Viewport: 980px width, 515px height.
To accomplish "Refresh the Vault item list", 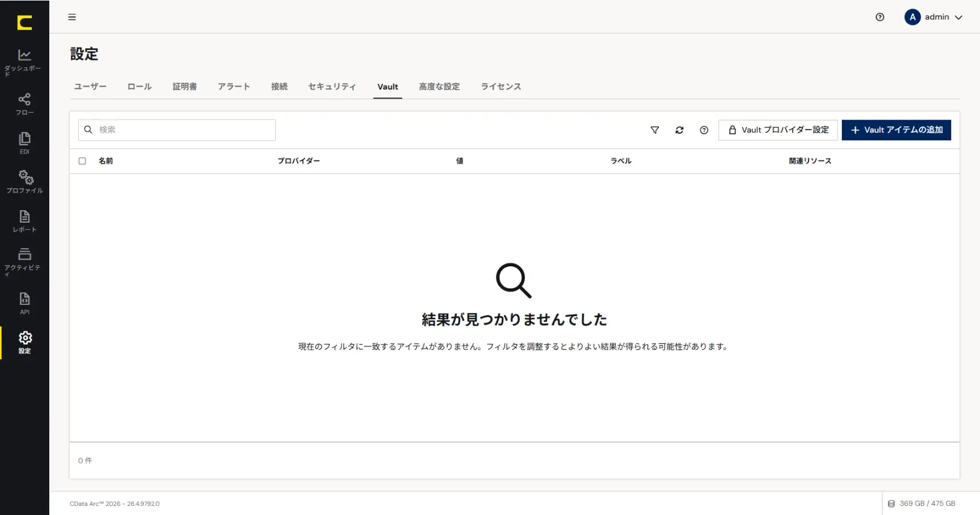I will point(679,130).
